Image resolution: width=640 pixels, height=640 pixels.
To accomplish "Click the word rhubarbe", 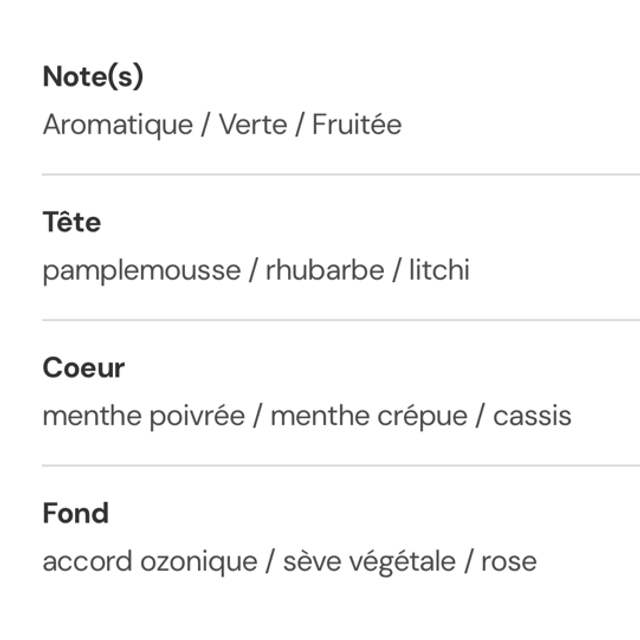I will click(323, 270).
